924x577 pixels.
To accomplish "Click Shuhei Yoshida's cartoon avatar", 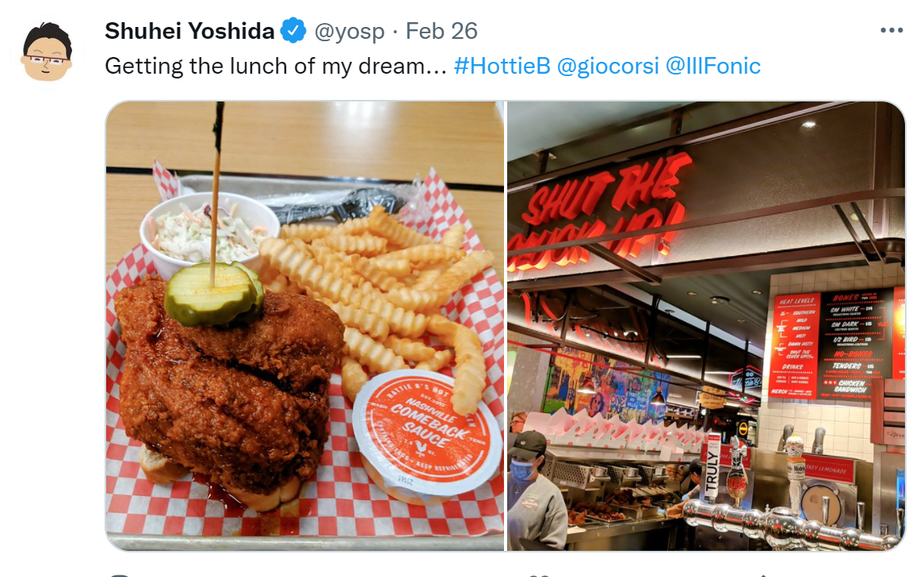I will 47,52.
